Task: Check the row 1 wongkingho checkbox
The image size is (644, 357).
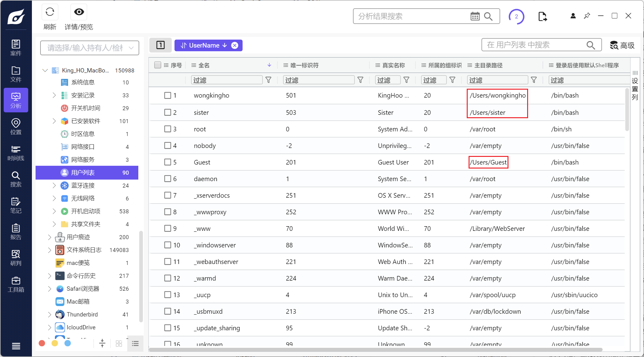Action: [x=167, y=95]
